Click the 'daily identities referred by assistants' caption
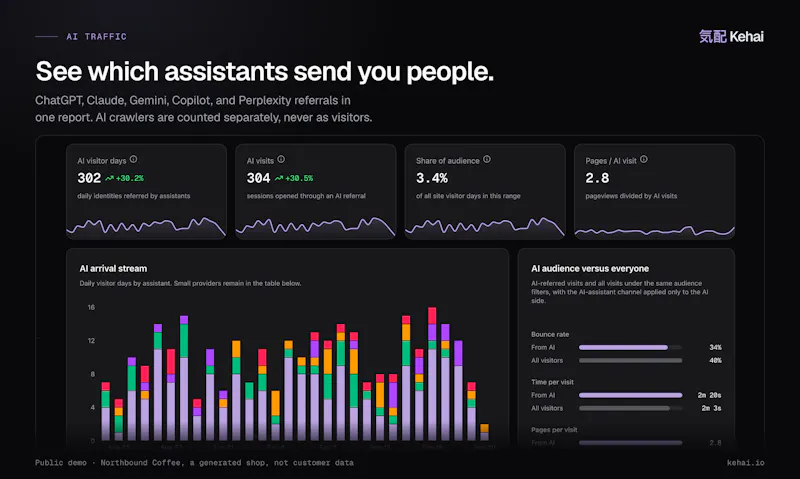Image resolution: width=800 pixels, height=479 pixels. pyautogui.click(x=134, y=196)
